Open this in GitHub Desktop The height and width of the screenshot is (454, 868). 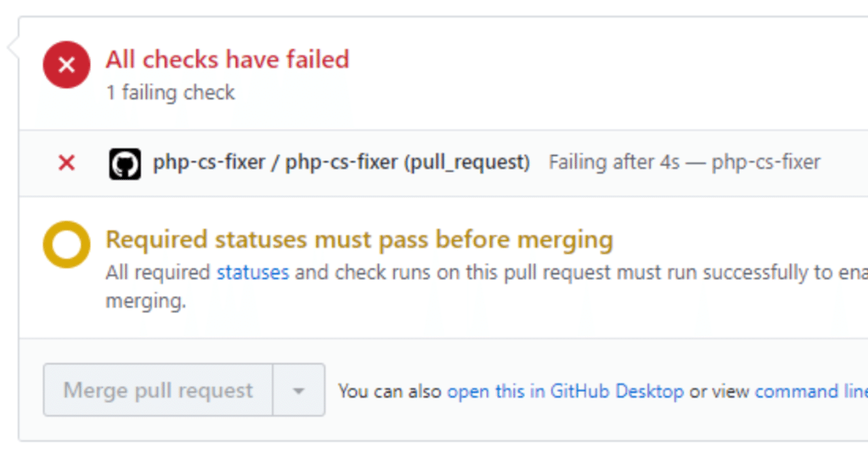[x=566, y=391]
